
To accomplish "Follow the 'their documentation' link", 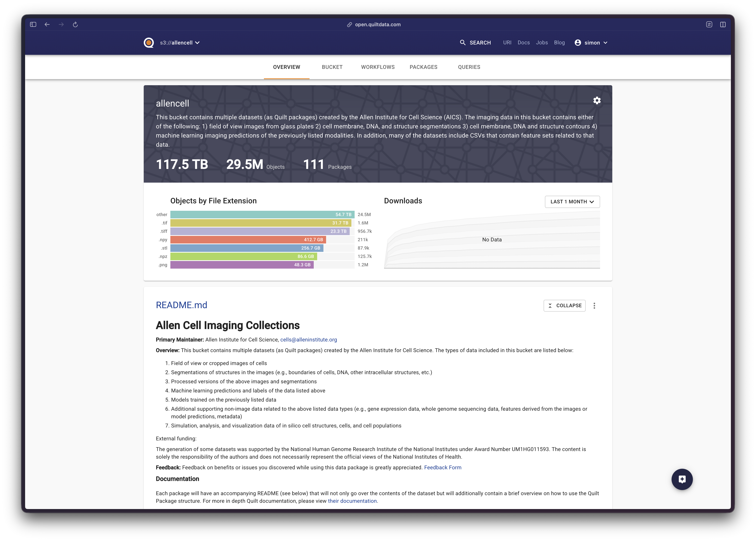I will pos(352,501).
